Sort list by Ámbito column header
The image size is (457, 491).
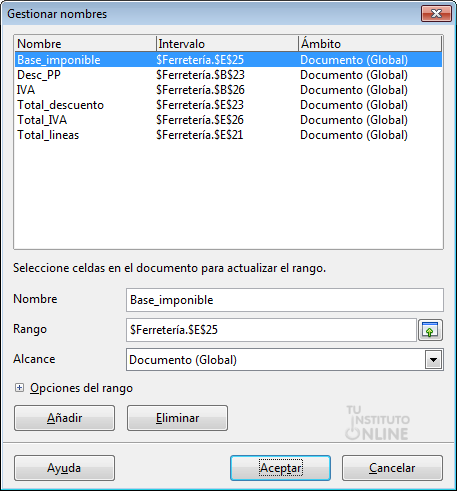(x=370, y=44)
